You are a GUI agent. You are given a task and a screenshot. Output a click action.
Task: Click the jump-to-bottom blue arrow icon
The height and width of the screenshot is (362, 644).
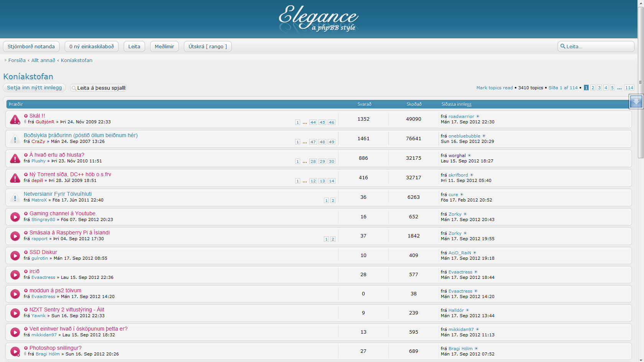click(x=636, y=101)
